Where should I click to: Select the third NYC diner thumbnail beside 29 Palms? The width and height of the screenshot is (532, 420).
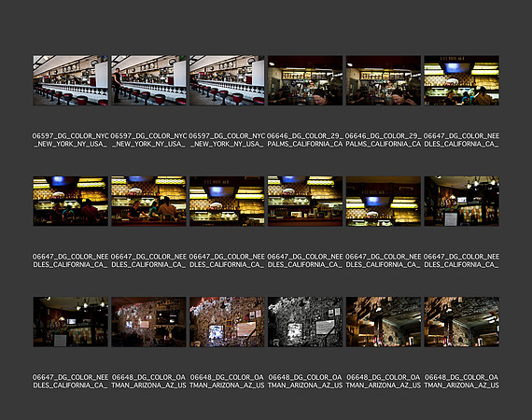[227, 80]
